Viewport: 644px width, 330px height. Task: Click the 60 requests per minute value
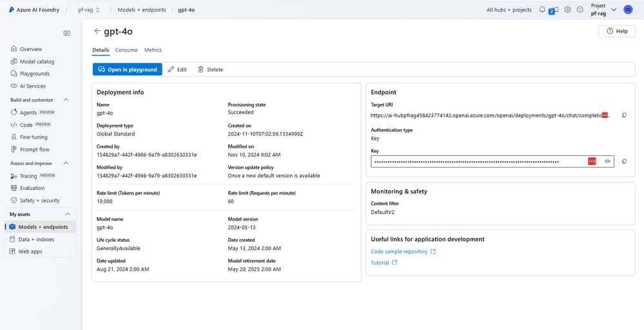[x=231, y=202]
